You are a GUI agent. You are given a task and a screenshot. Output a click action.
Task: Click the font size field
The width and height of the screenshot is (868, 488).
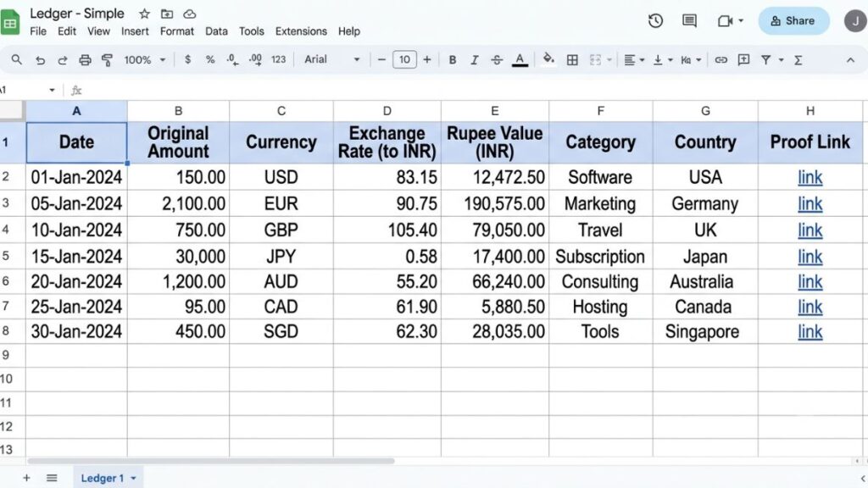point(404,59)
